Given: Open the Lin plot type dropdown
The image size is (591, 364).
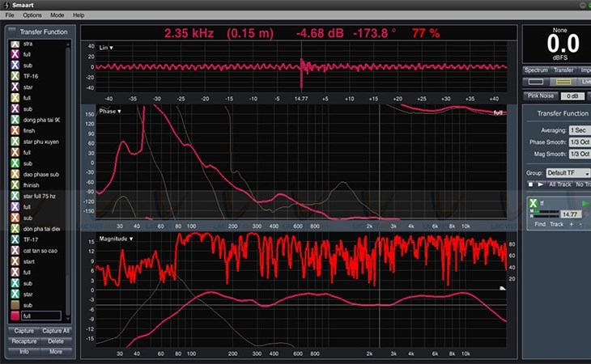Looking at the screenshot, I should point(106,48).
